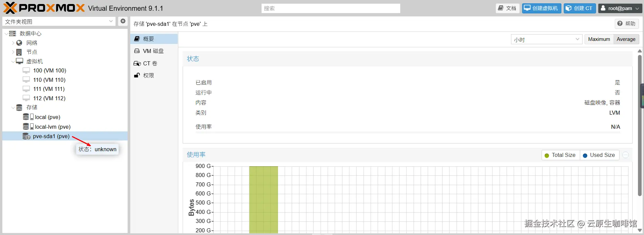The height and width of the screenshot is (235, 644).
Task: Click the chart reset circle button
Action: (626, 155)
